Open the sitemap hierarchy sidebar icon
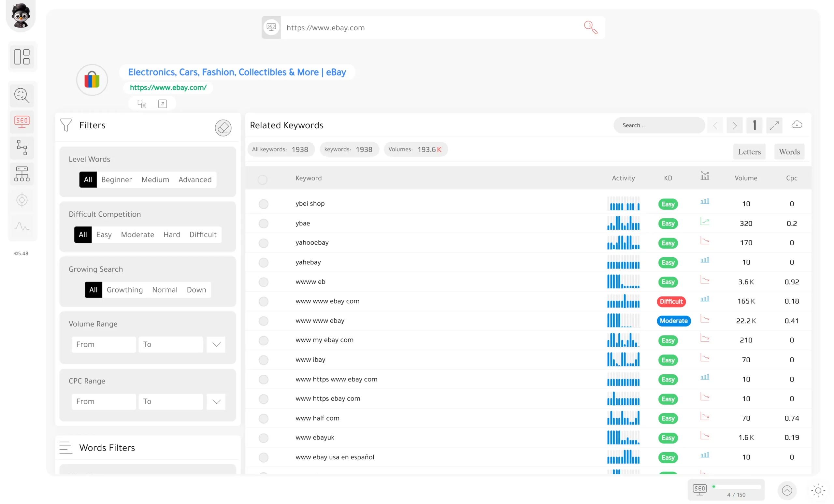The height and width of the screenshot is (504, 834). [x=22, y=174]
